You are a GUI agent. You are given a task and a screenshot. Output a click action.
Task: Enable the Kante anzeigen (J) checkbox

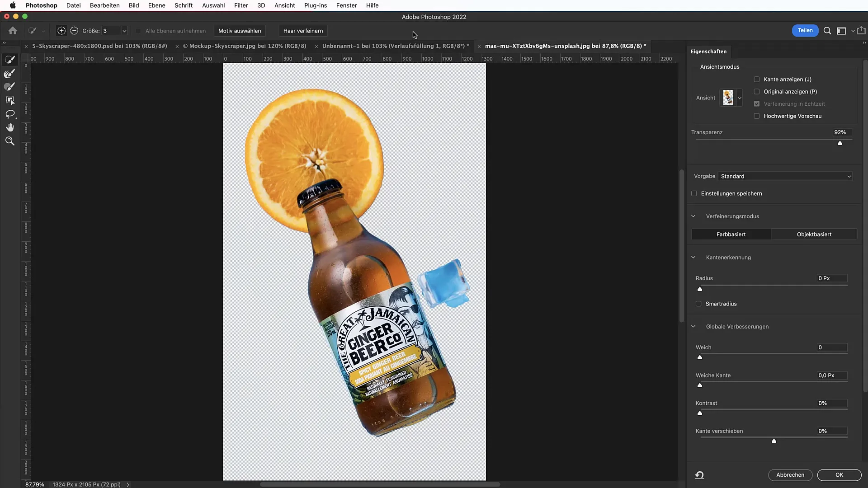(757, 80)
